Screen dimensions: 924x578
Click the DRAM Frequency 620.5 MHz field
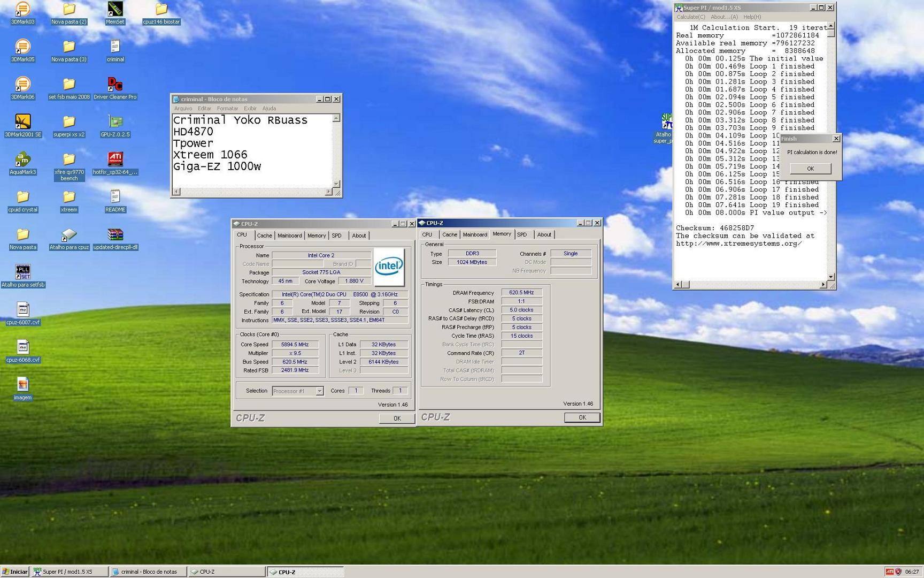pos(521,293)
